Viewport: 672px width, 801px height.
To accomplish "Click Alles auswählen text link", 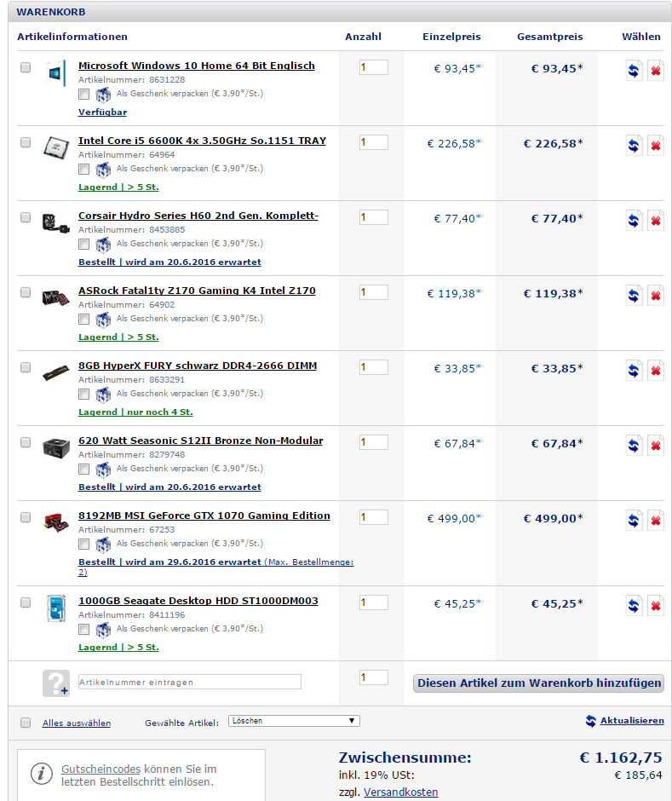I will click(x=77, y=723).
